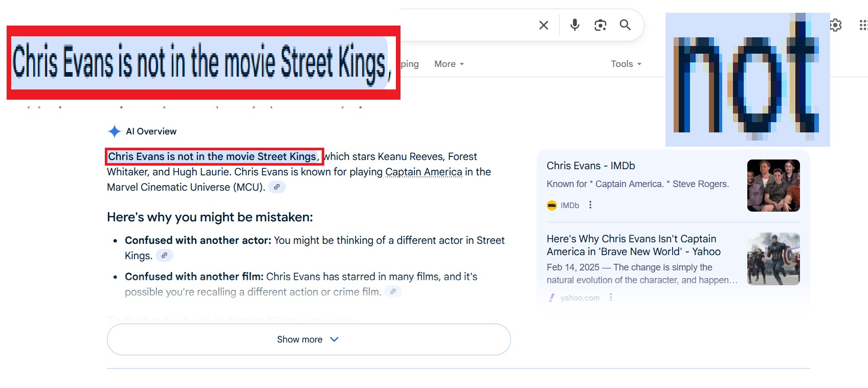Open source link chip after Marvel Cinematic Universe (MCU)

pyautogui.click(x=277, y=187)
